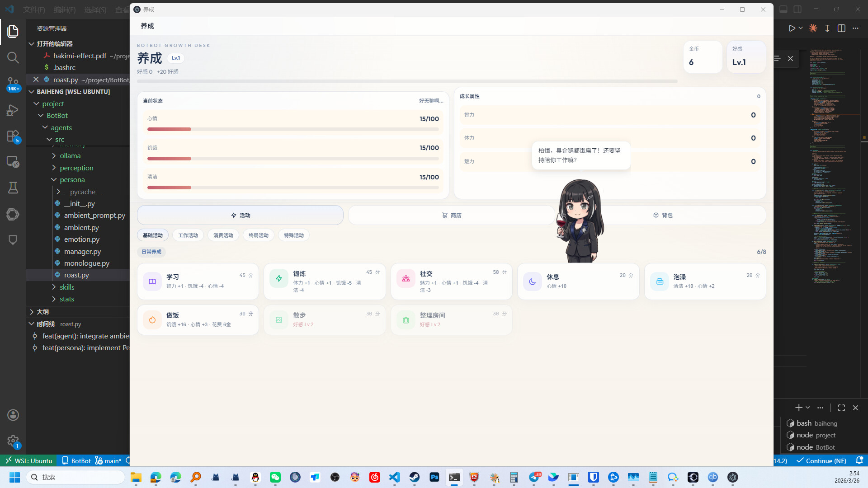Switch to the 商店 shop tab
This screenshot has height=488, width=868.
(x=451, y=216)
